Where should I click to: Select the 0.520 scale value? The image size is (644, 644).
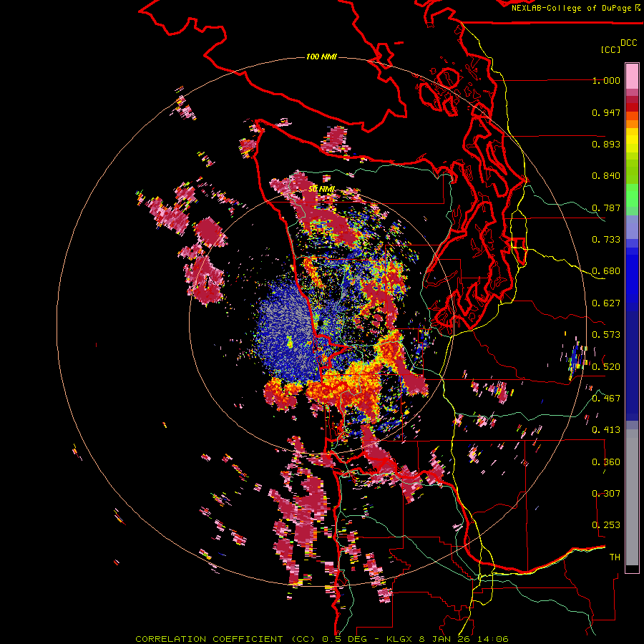(x=606, y=366)
